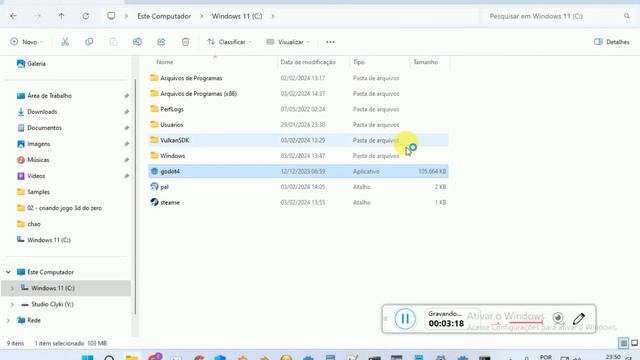Switch to details view icon in status bar

pos(623,343)
